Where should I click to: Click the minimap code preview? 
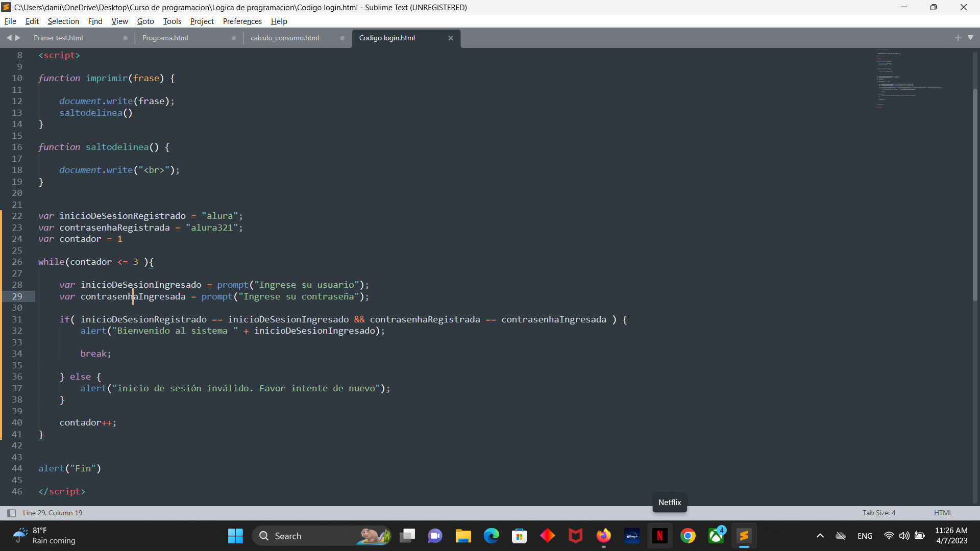(x=909, y=79)
